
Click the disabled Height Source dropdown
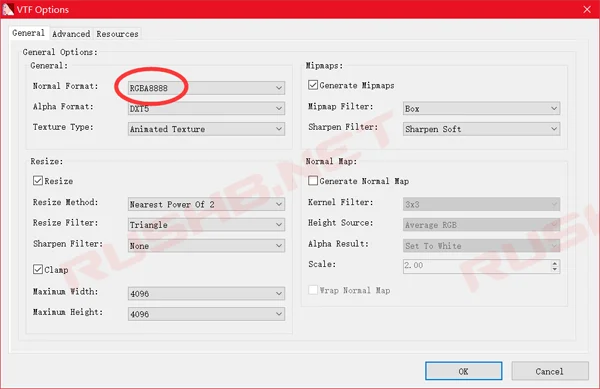pyautogui.click(x=481, y=225)
